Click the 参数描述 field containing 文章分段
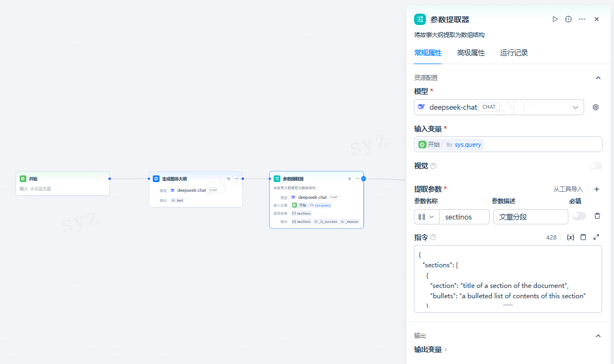Viewport: 614px width, 364px height. tap(530, 216)
